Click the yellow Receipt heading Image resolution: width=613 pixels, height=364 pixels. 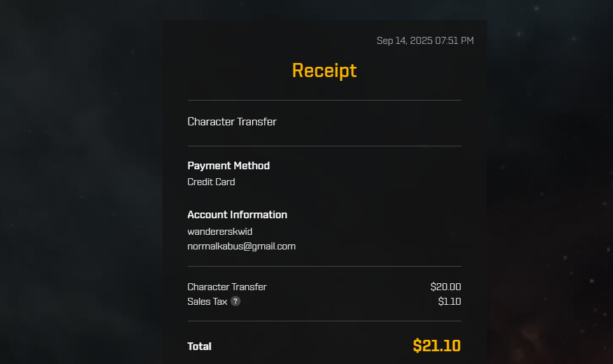324,70
